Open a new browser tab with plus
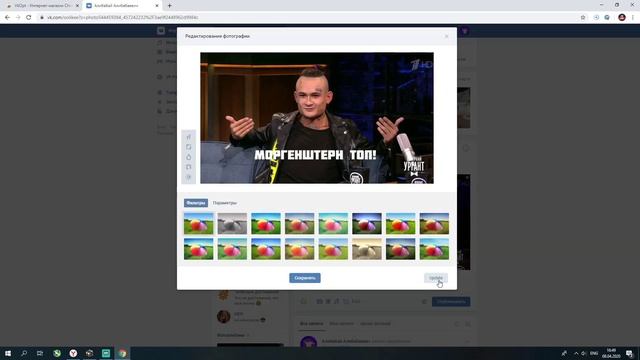 [x=169, y=6]
